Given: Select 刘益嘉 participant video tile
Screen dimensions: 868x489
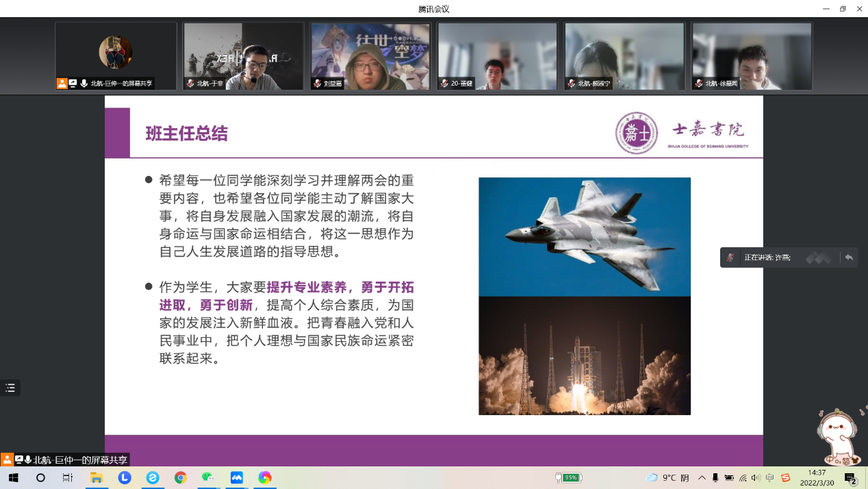Looking at the screenshot, I should tap(370, 56).
